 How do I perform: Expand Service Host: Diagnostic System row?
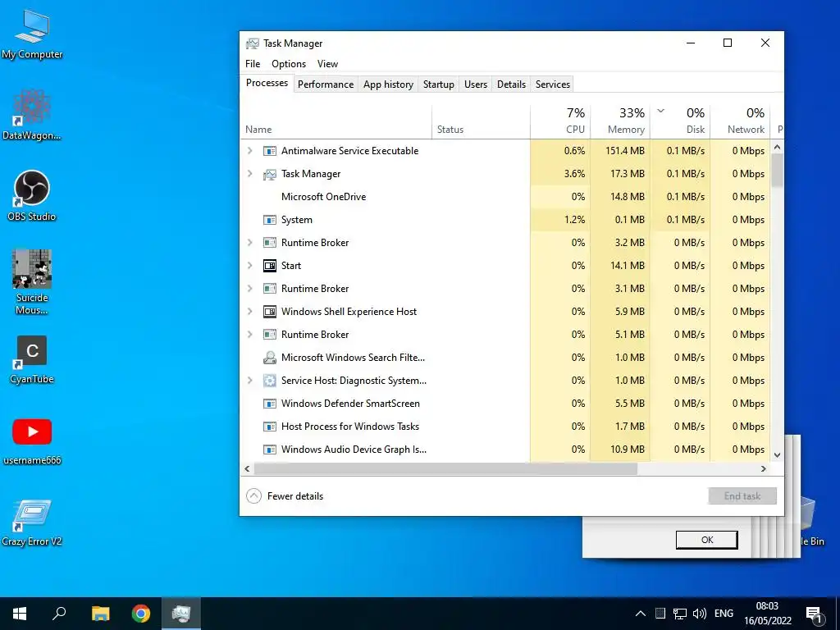[x=249, y=381]
